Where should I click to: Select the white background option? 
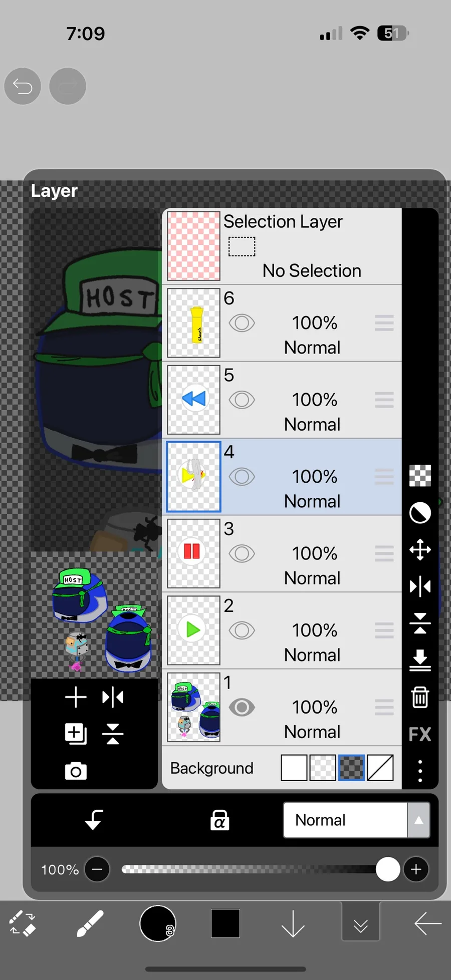click(294, 768)
